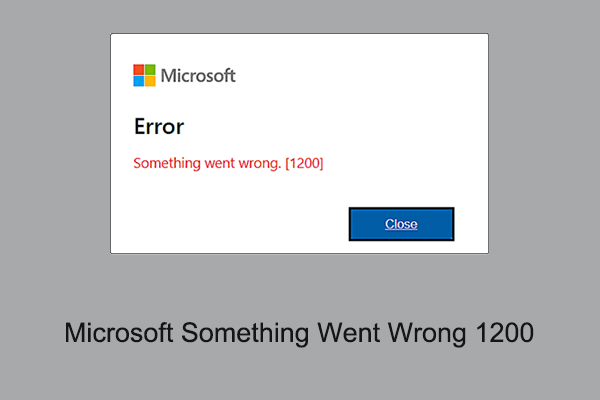Click the bottom caption below the dialog
Screen dimensions: 600x400
(x=299, y=334)
